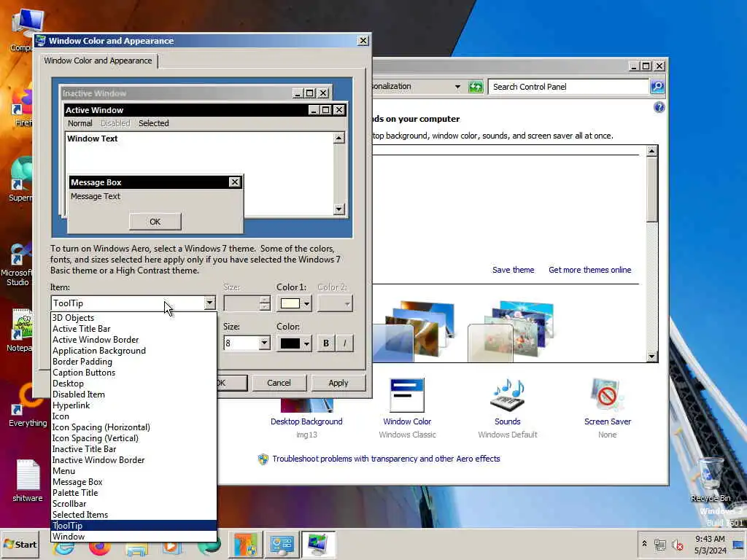
Task: Click the muted volume tray icon
Action: (677, 544)
